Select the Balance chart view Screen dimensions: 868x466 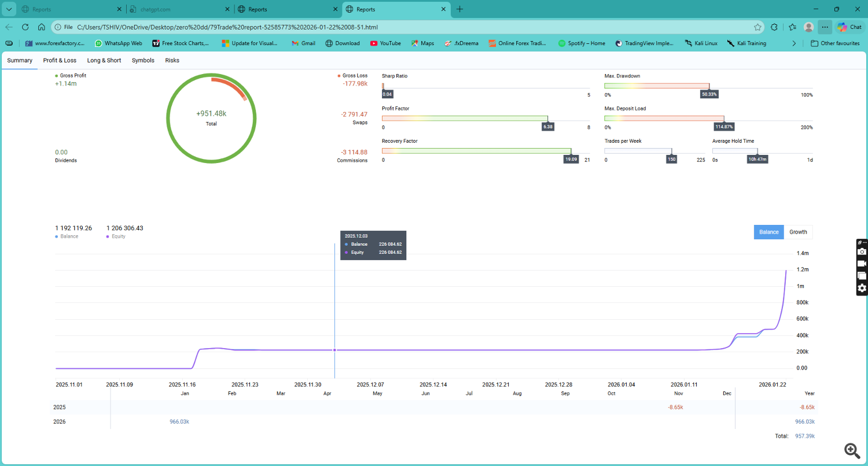click(768, 232)
